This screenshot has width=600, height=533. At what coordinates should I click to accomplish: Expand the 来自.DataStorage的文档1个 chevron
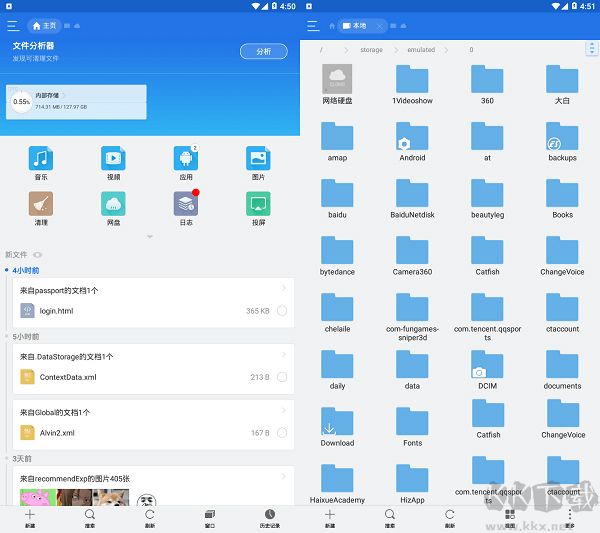284,355
